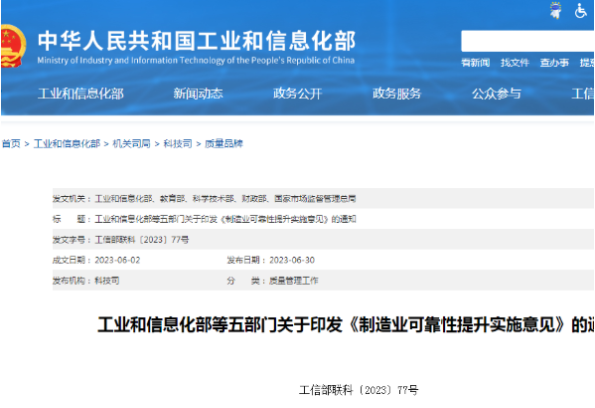The height and width of the screenshot is (408, 595).
Task: Open the 公众参与 navigation menu
Action: tap(496, 93)
